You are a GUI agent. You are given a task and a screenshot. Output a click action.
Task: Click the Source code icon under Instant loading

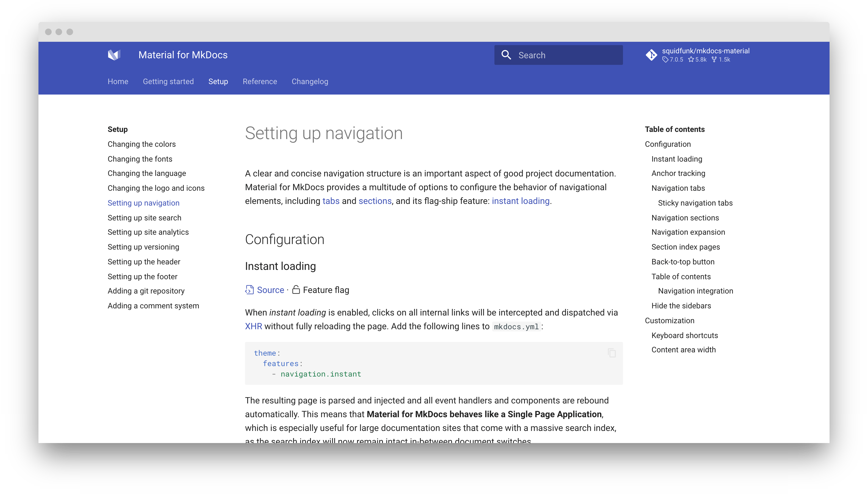tap(249, 290)
